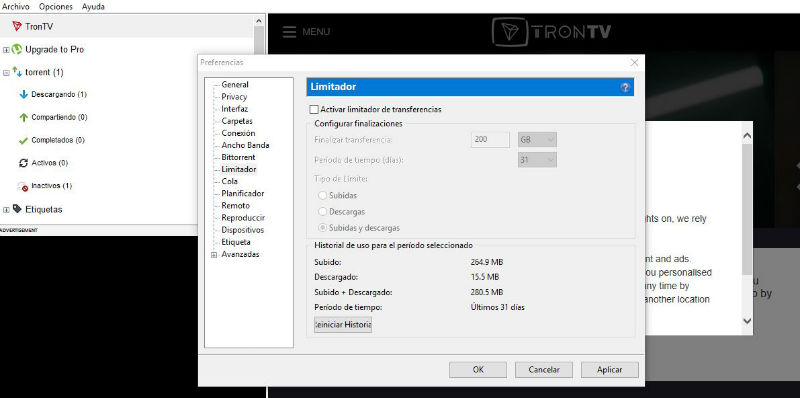This screenshot has height=398, width=800.
Task: Click the Finalizar transferencia 200 input field
Action: pos(490,140)
